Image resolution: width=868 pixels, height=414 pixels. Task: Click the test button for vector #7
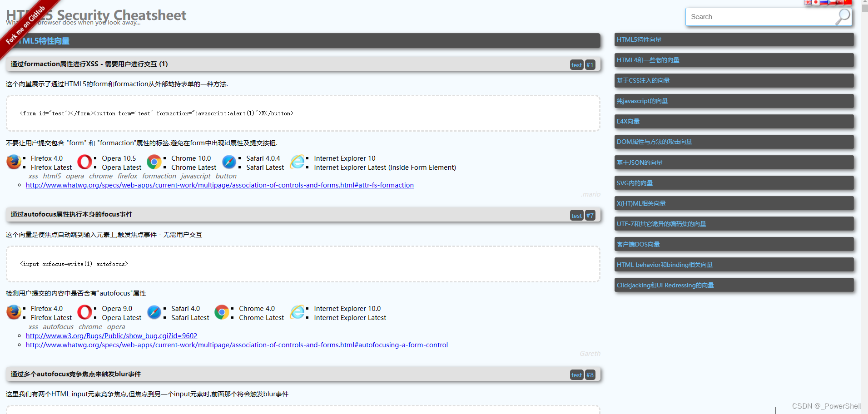[576, 216]
